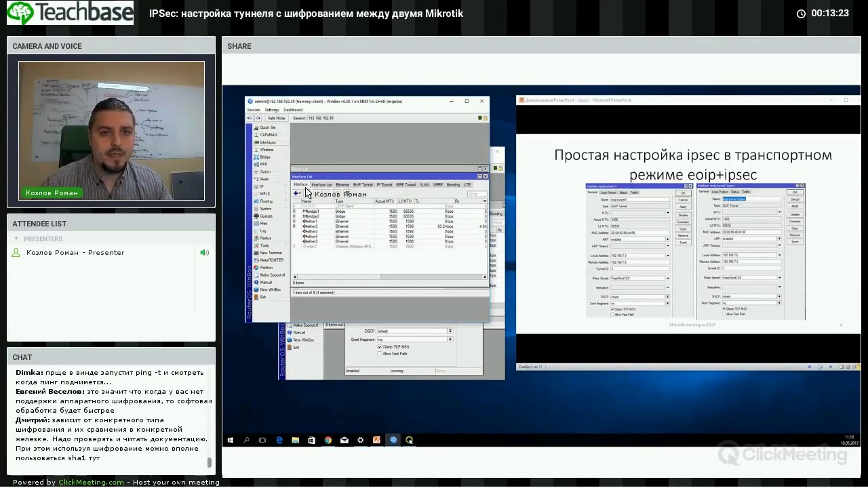Toggle Allow Fast Path checkbox in back window

tap(380, 354)
